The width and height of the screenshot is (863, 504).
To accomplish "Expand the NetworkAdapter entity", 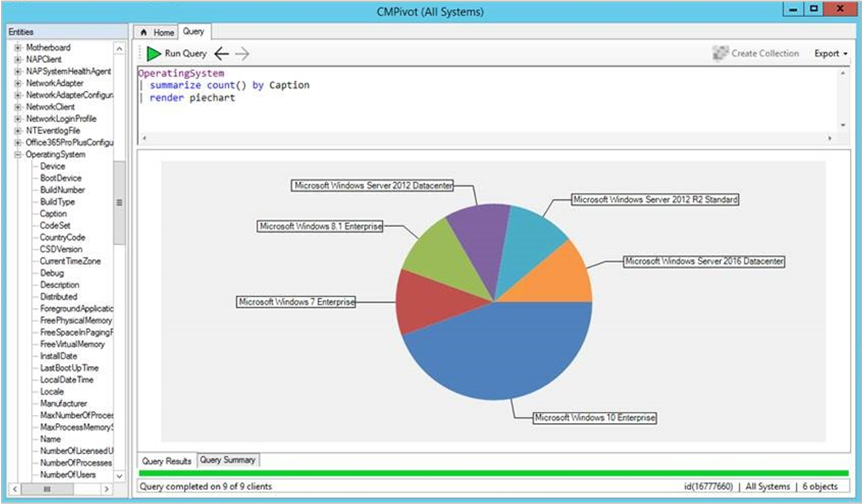I will coord(18,83).
